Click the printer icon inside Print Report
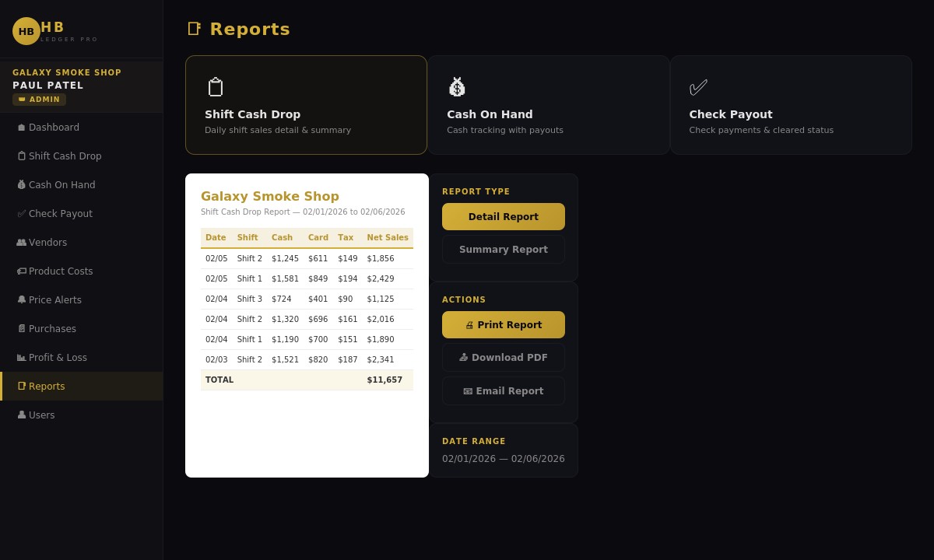This screenshot has height=560, width=934. (469, 325)
